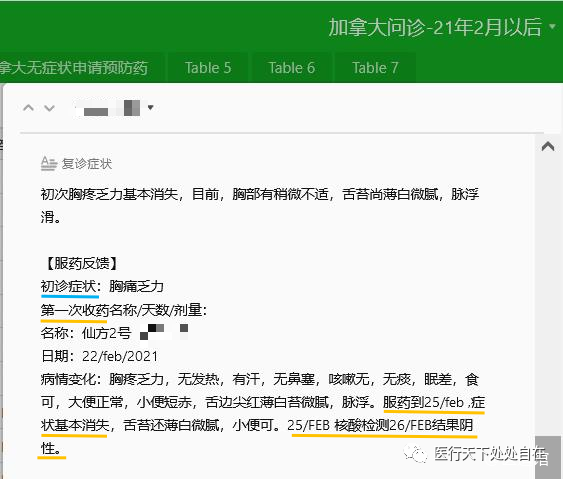563x479 pixels.
Task: Select the line 初诊症状: 胸痛乏力
Action: click(x=102, y=287)
